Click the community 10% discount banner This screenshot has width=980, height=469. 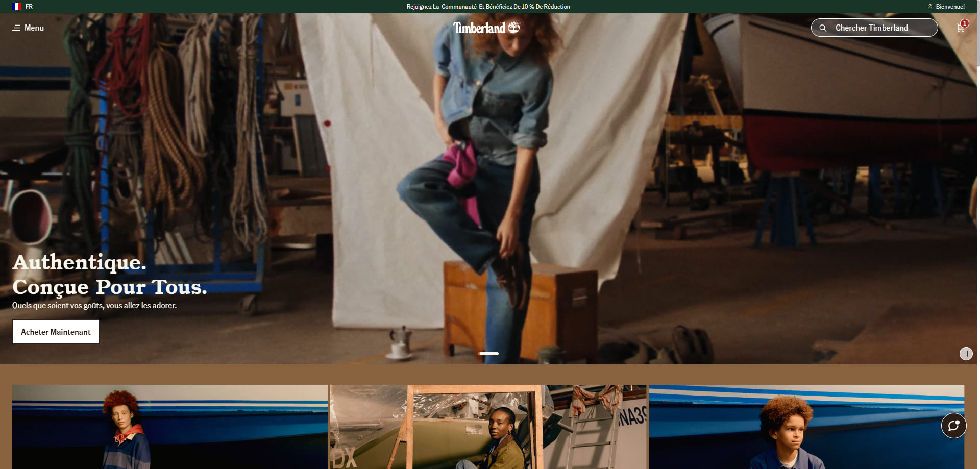pos(488,7)
